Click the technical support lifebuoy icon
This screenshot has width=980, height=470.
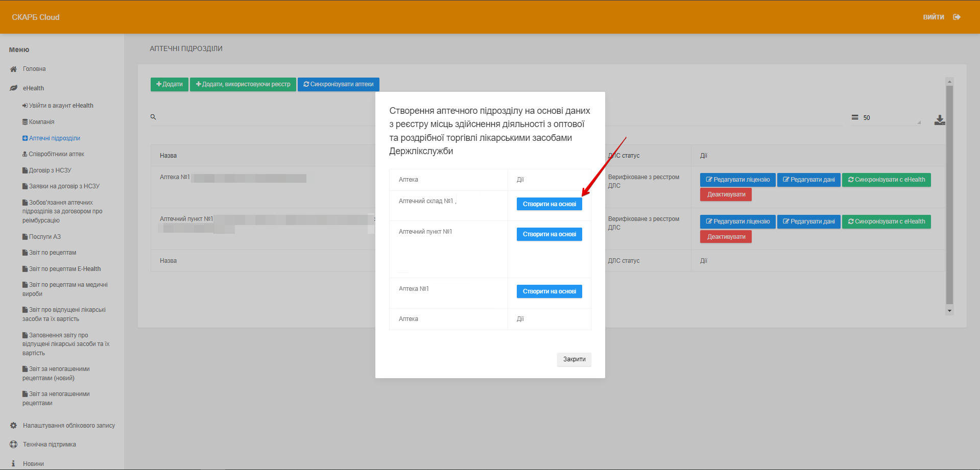point(14,444)
